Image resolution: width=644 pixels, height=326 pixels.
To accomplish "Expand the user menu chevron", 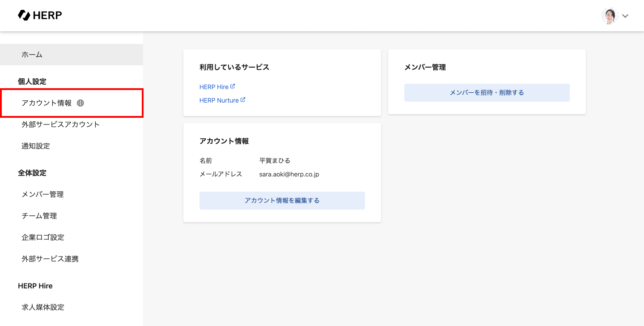I will click(x=625, y=16).
